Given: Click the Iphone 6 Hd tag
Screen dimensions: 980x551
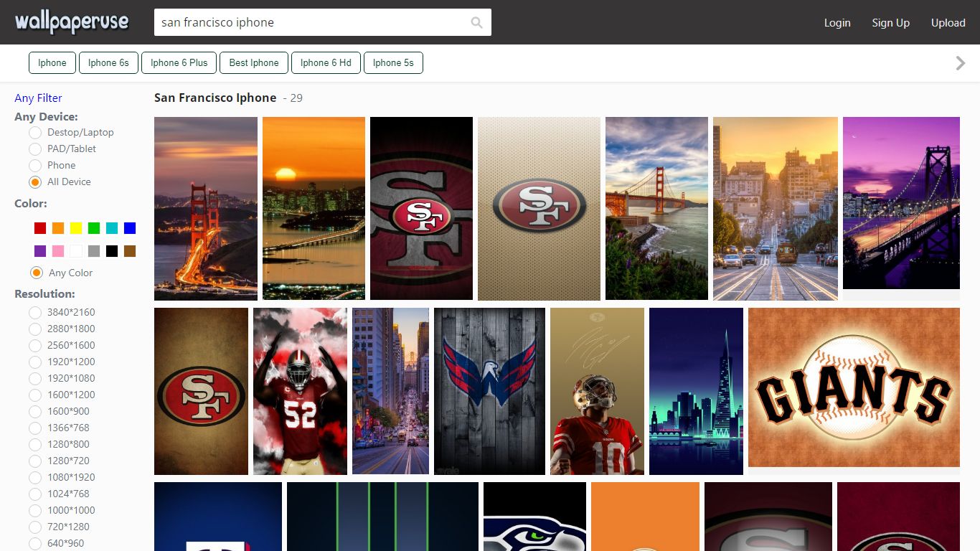Looking at the screenshot, I should click(x=326, y=62).
